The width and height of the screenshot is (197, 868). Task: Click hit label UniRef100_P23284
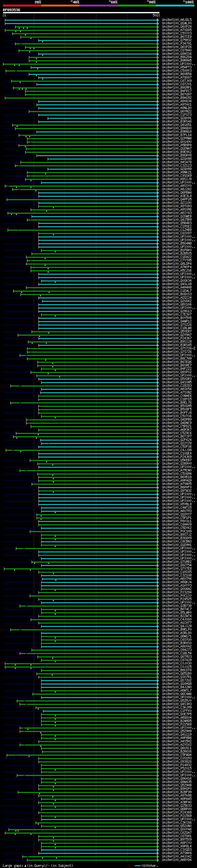pos(177,592)
